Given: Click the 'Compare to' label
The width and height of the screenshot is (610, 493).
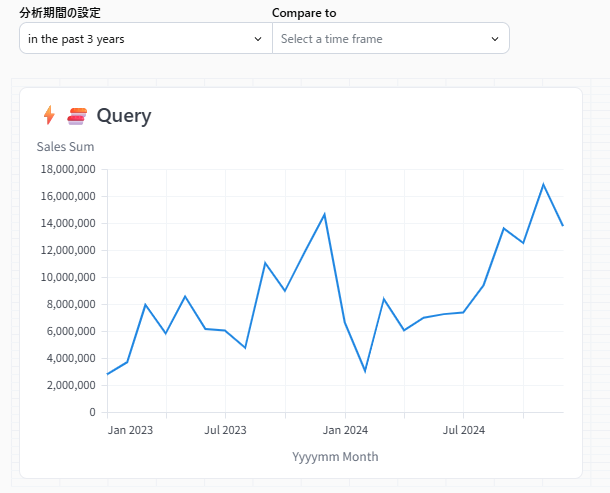Looking at the screenshot, I should coord(304,13).
